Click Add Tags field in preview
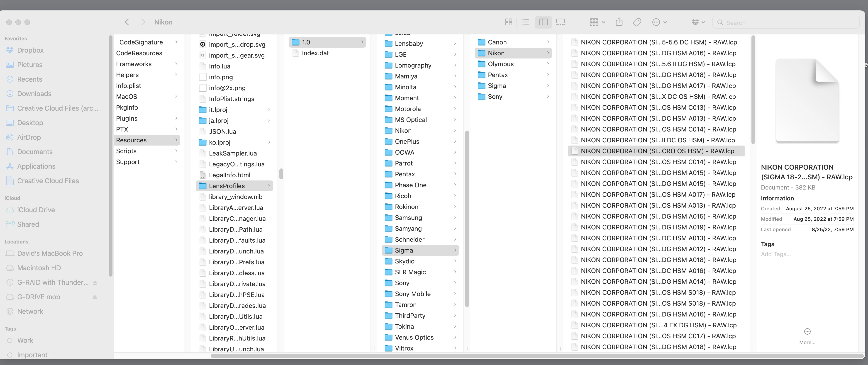Image resolution: width=868 pixels, height=365 pixels. click(776, 254)
